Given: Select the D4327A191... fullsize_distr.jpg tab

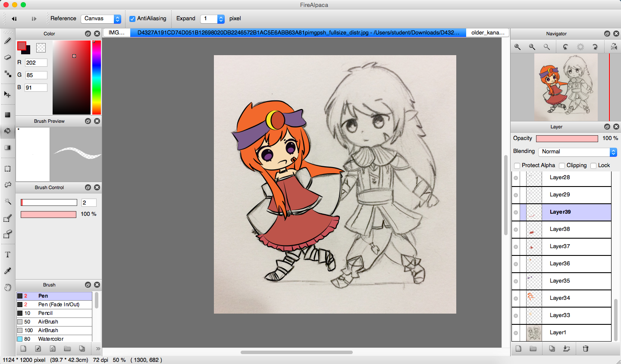Looking at the screenshot, I should click(x=298, y=32).
